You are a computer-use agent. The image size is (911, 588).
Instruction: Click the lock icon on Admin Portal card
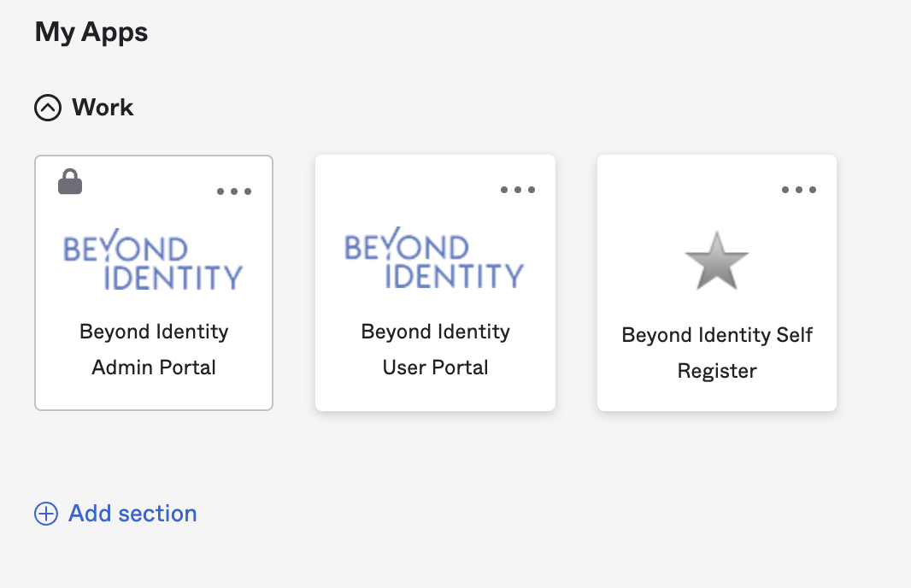[70, 181]
